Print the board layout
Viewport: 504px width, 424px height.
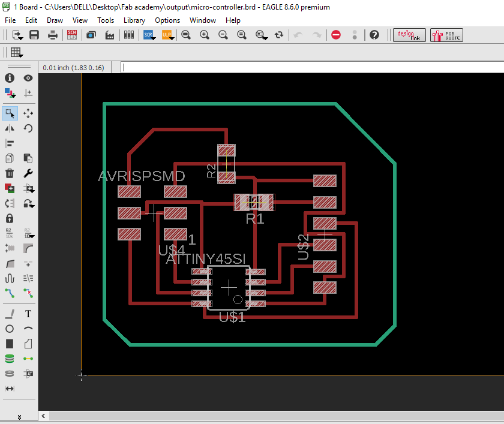53,35
